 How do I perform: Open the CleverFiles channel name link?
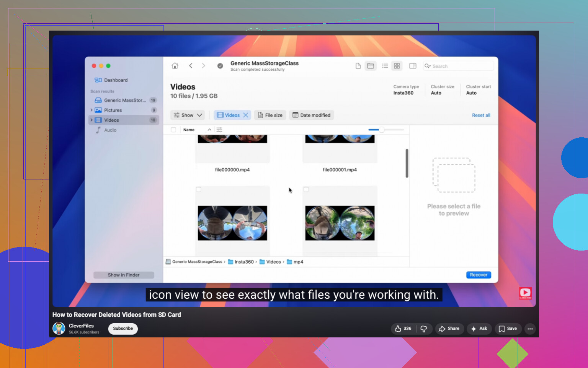tap(81, 326)
